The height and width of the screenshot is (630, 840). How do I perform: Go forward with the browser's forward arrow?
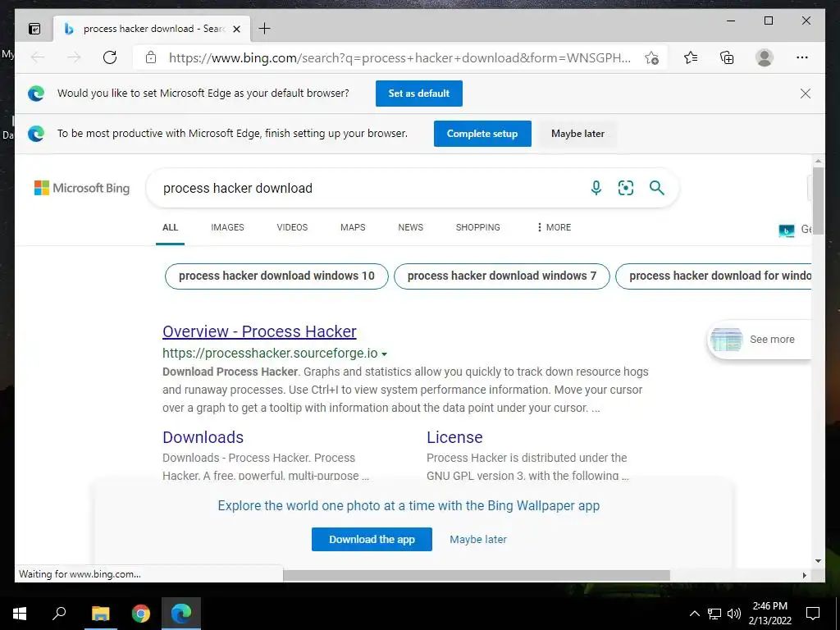pos(74,57)
